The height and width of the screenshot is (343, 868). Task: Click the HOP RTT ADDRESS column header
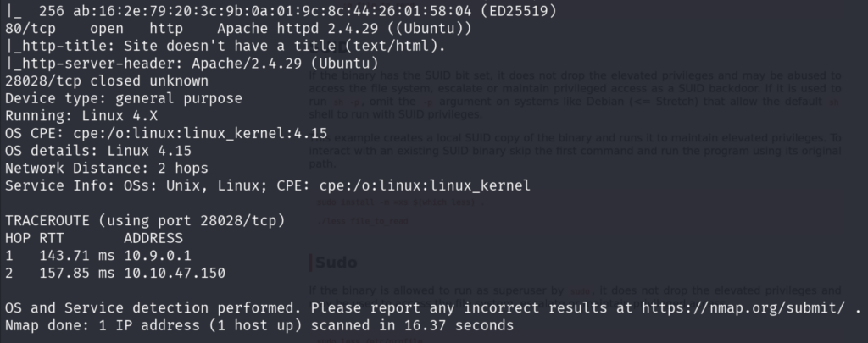93,238
